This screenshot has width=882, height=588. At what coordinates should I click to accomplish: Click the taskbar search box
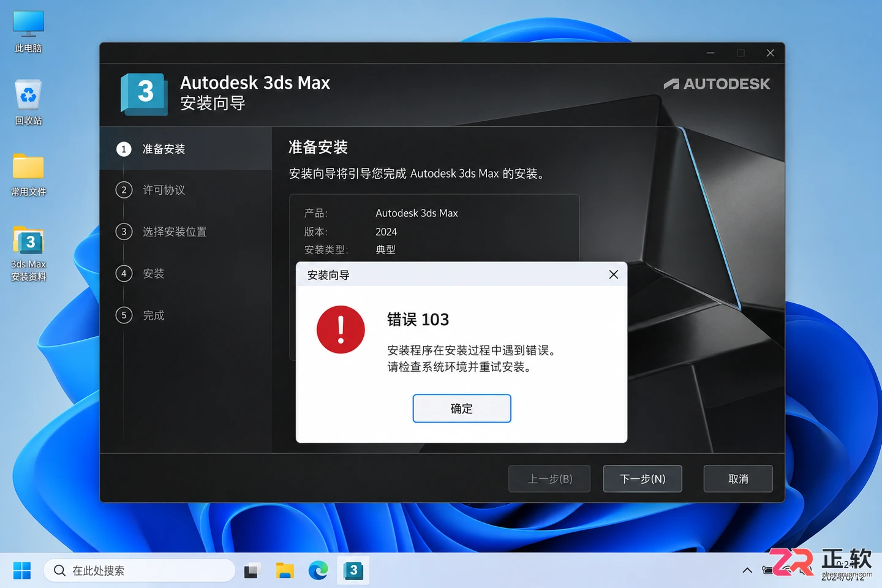pos(140,571)
